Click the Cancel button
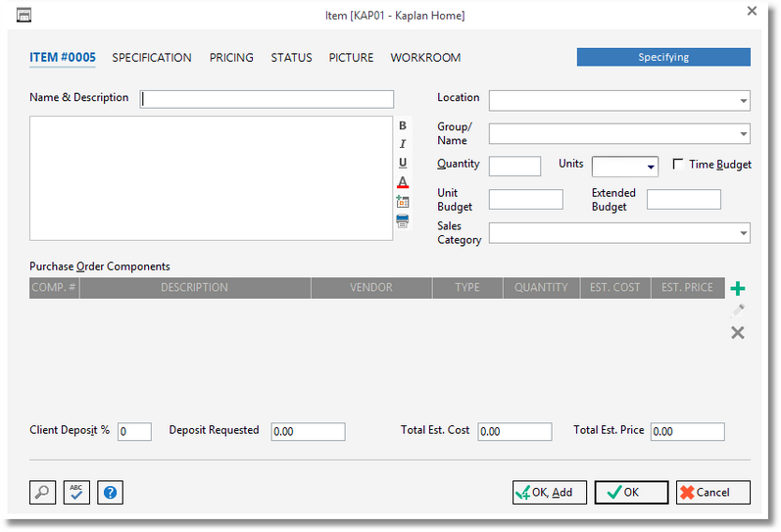The image size is (781, 532). (x=712, y=492)
